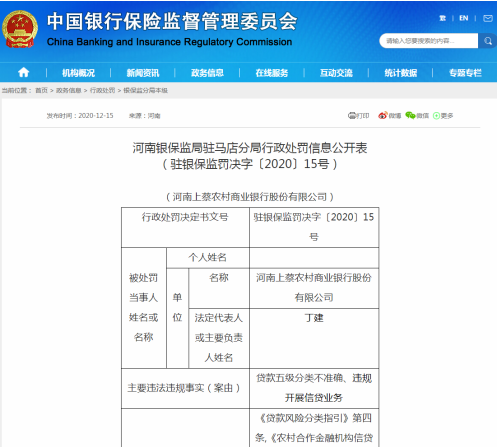Screen dimensions: 498x447
Task: Share via Weibo icon 微博
Action: [389, 116]
